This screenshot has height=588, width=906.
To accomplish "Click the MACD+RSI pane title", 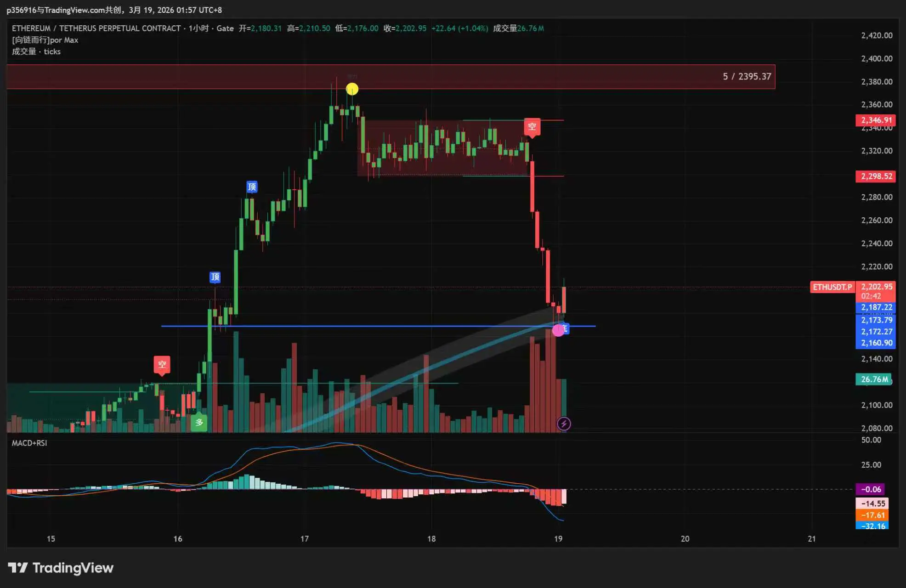I will click(x=29, y=443).
